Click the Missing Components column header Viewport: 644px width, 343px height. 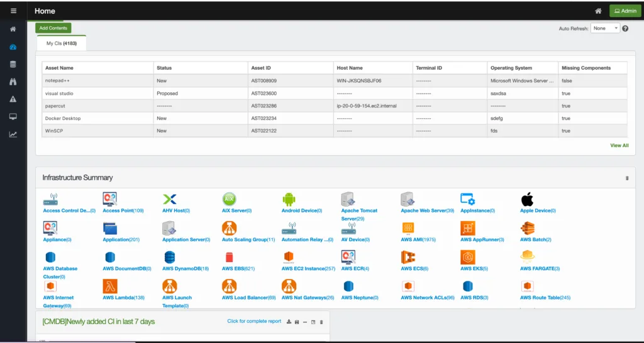coord(592,68)
